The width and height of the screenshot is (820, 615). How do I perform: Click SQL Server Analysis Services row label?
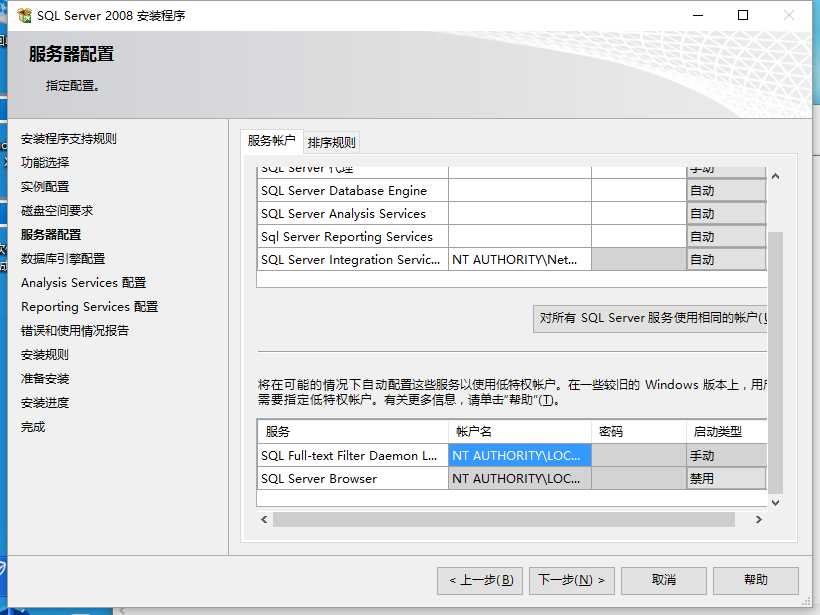352,214
